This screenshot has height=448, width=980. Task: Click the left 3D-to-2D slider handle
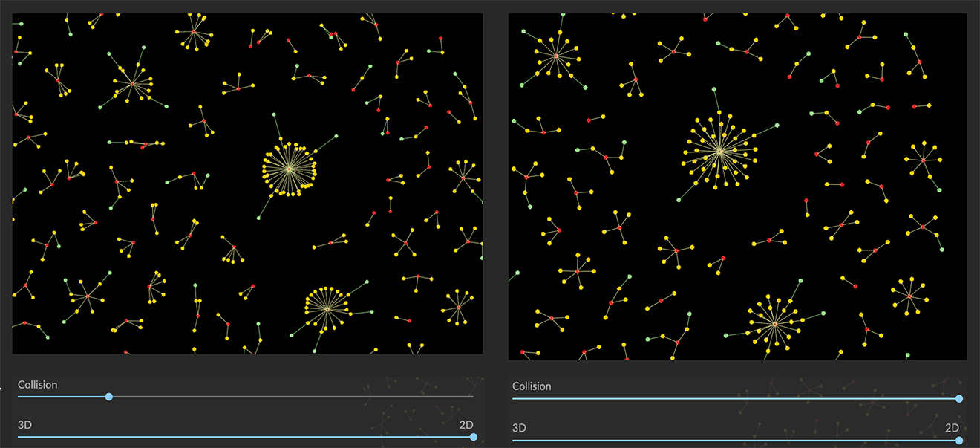[473, 437]
